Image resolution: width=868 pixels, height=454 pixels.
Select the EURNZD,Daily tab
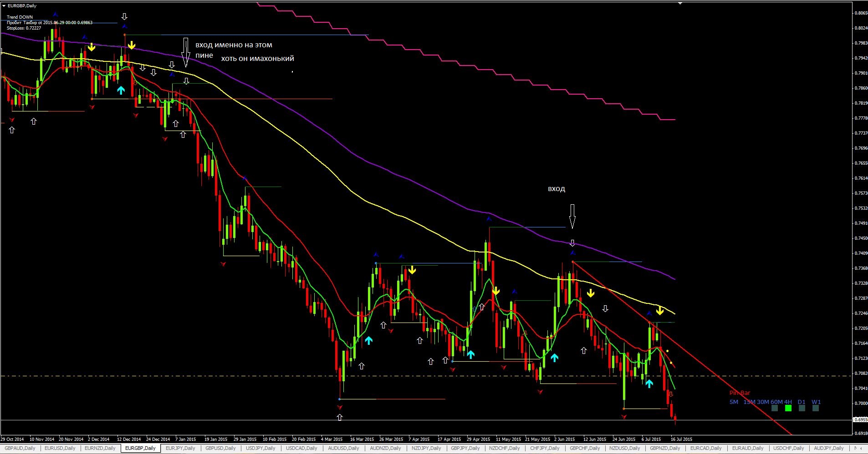pyautogui.click(x=100, y=448)
